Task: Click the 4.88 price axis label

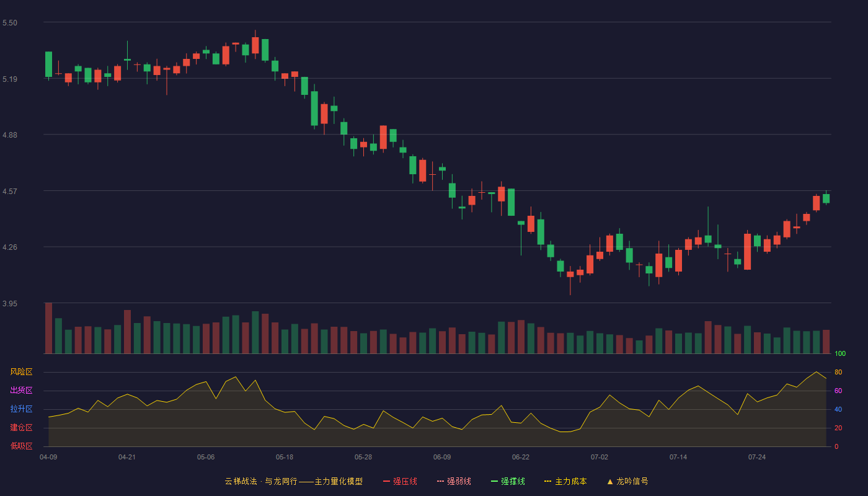Action: tap(10, 135)
